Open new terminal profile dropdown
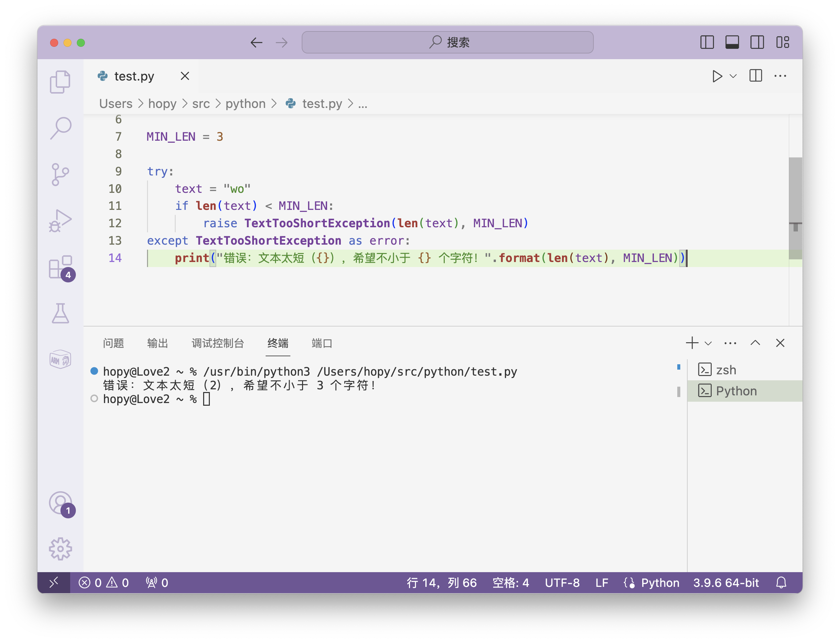 (x=708, y=343)
